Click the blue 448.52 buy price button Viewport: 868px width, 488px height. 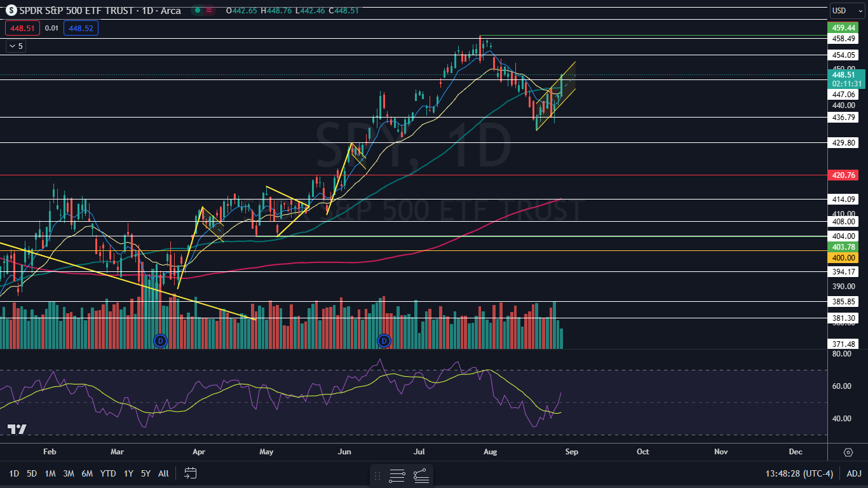[x=81, y=28]
